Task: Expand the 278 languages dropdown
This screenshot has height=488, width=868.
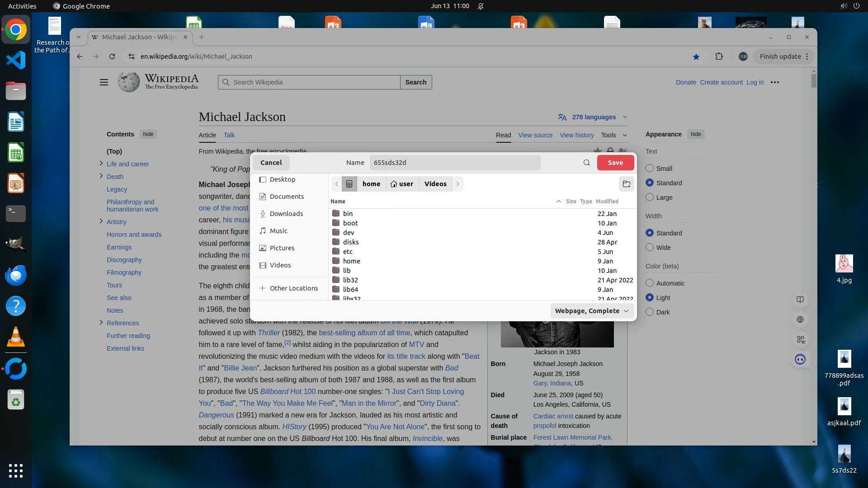Action: pos(594,117)
